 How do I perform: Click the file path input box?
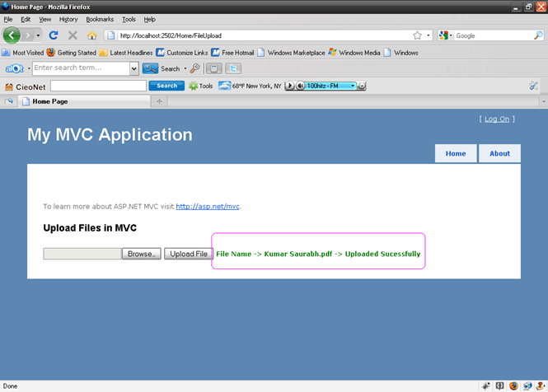tap(82, 254)
